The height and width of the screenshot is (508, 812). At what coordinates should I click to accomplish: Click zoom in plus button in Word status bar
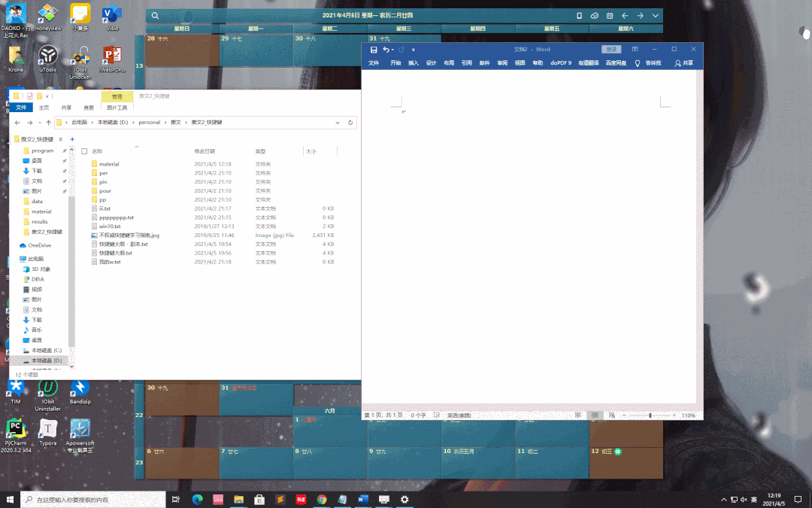(674, 415)
